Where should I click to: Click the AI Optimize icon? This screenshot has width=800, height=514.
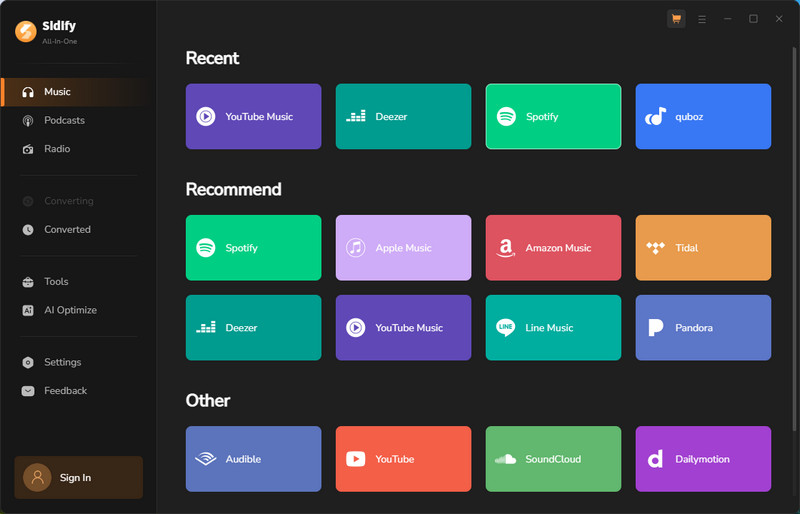pyautogui.click(x=28, y=310)
